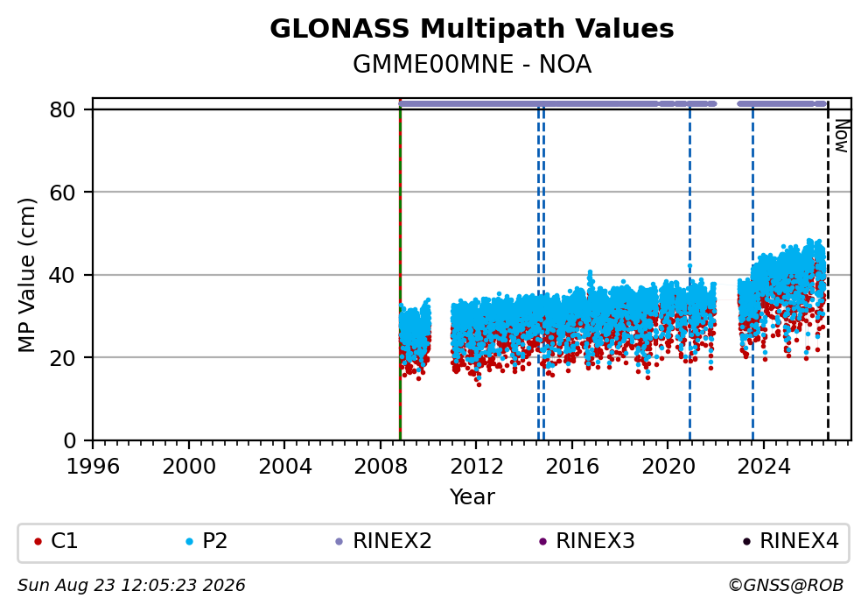868x612 pixels.
Task: Click the blue dashed line near 2023
Action: [x=752, y=271]
